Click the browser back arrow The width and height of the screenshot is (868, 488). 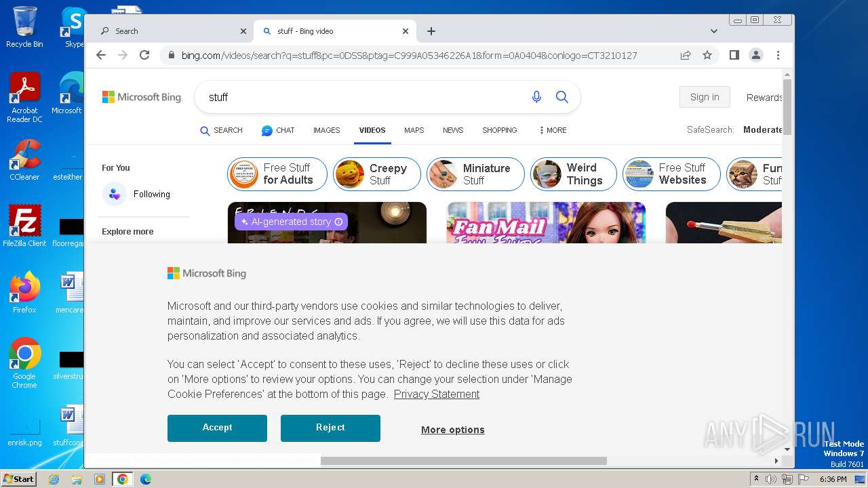pos(101,55)
